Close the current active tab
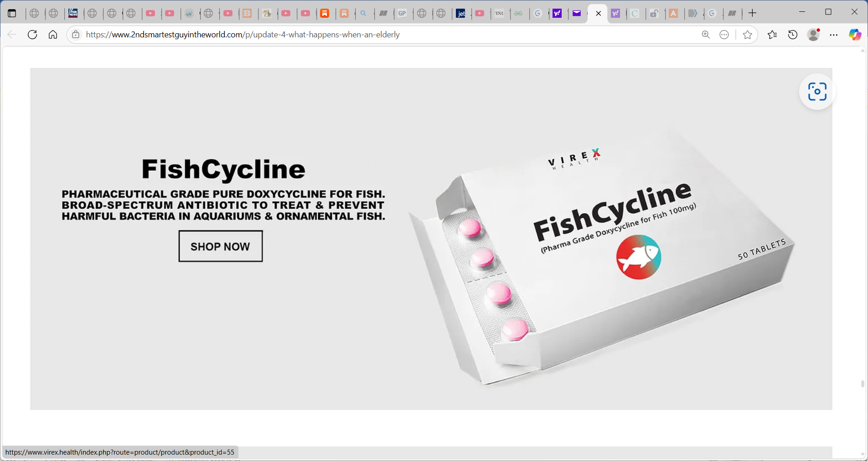868x461 pixels. [599, 13]
